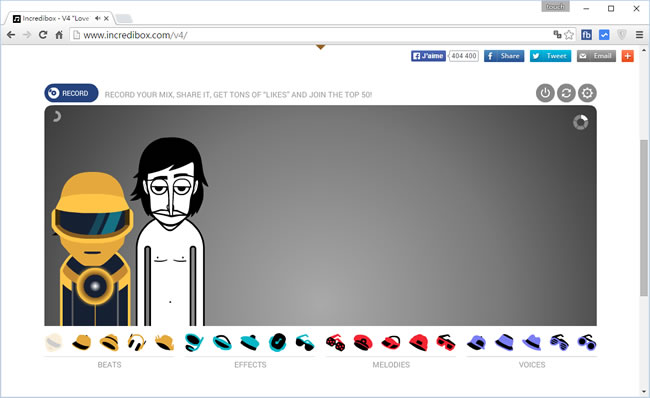
Task: Pick the teal sunglasses effect icon
Action: (x=305, y=342)
